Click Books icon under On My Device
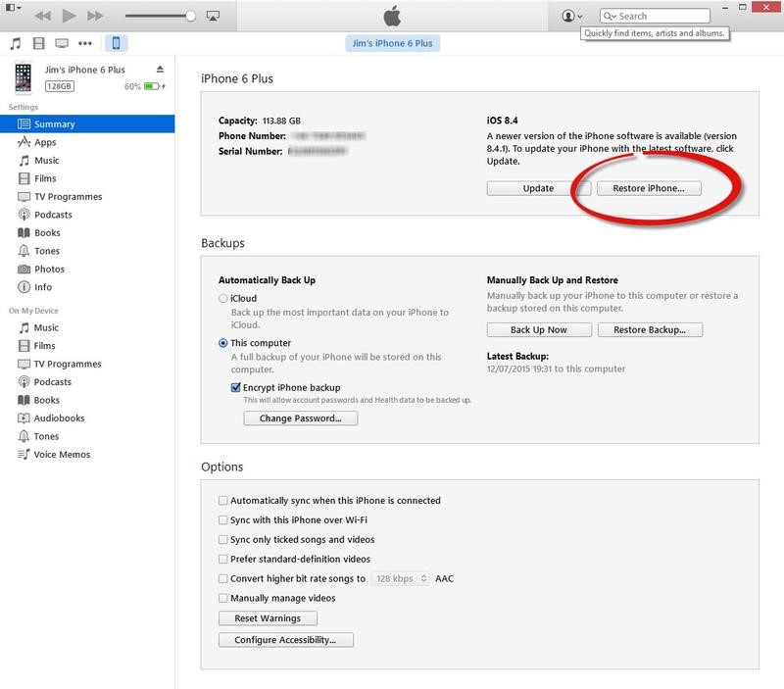Screen dimensions: 784x689 point(24,400)
